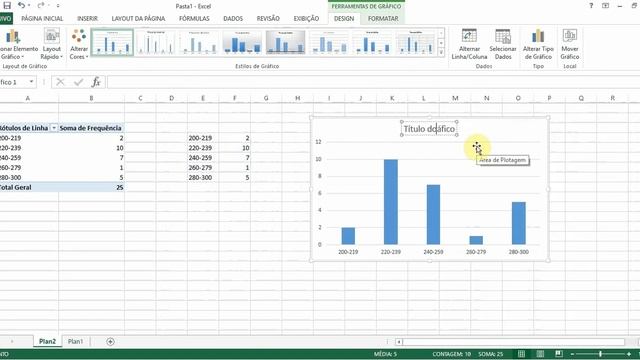Image resolution: width=640 pixels, height=360 pixels.
Task: Select sheet tab Plan2
Action: pyautogui.click(x=47, y=341)
